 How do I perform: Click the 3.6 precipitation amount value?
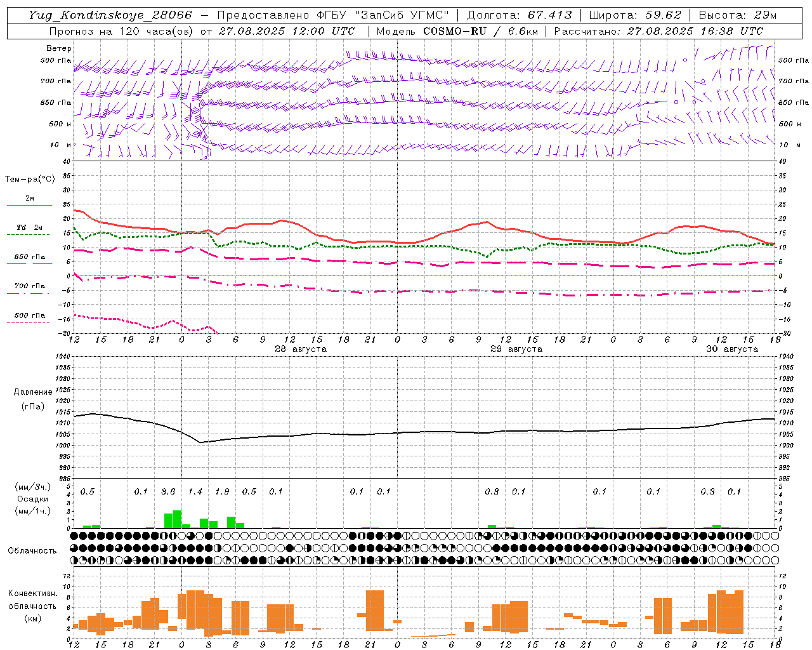pyautogui.click(x=168, y=491)
